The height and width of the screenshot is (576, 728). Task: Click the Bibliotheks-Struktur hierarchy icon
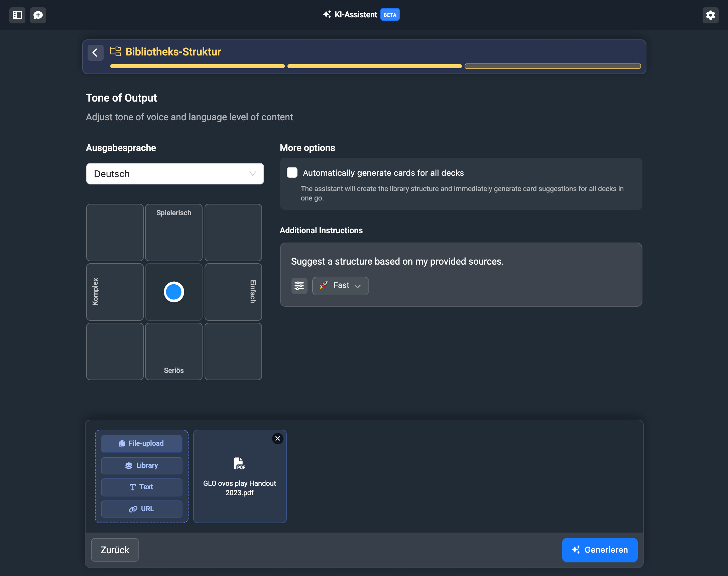(115, 51)
